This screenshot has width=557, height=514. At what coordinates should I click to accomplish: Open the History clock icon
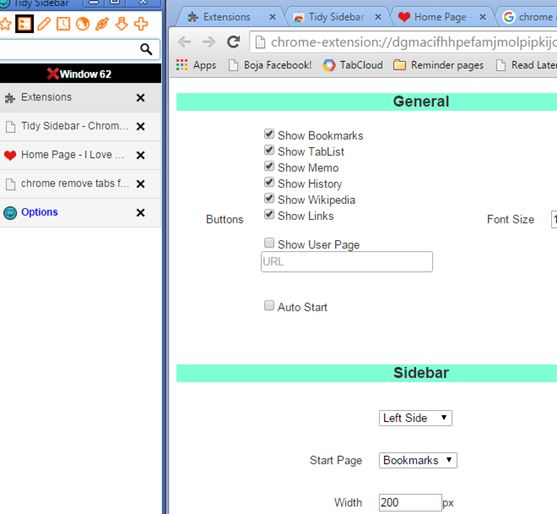click(x=63, y=24)
